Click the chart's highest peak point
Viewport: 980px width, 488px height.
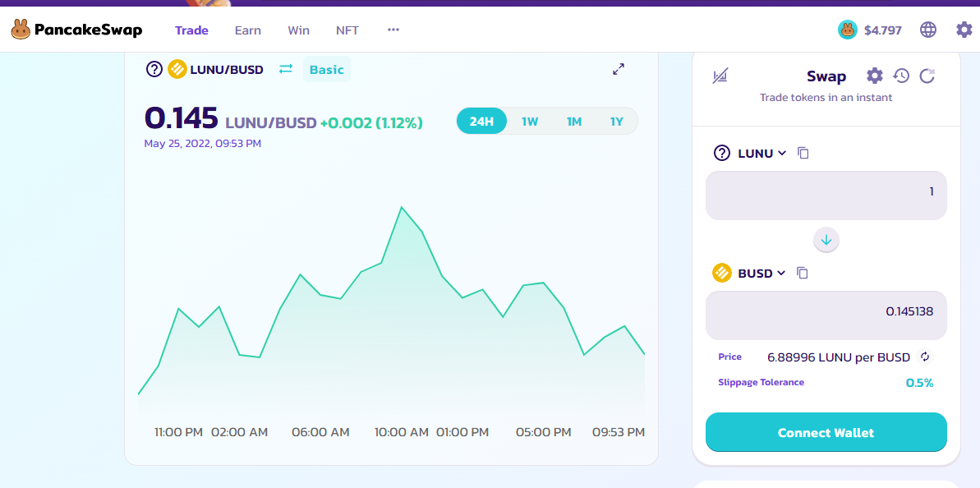(401, 207)
